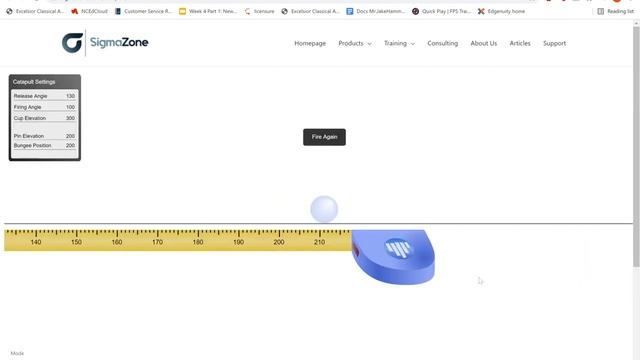Click the 140 mark on tape measure
The height and width of the screenshot is (360, 640).
point(36,242)
